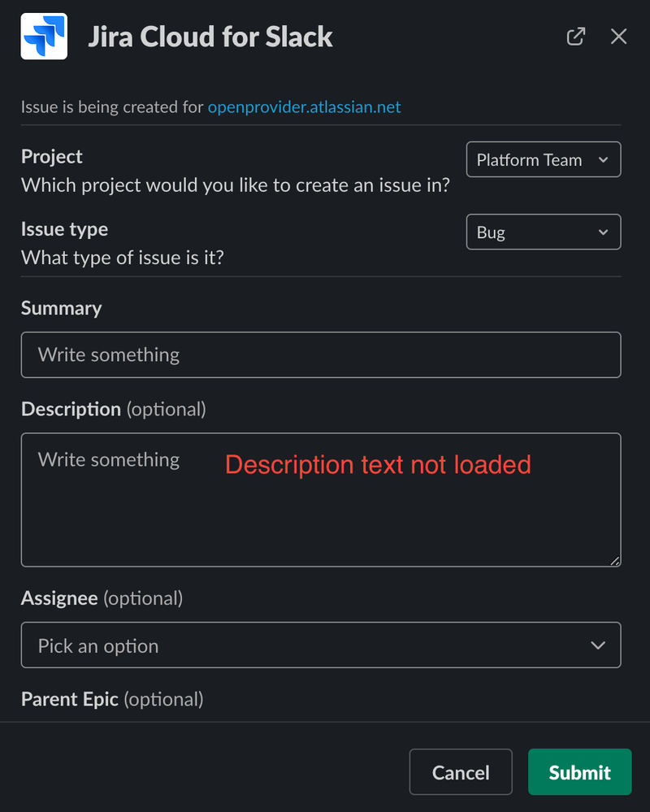Viewport: 650px width, 812px height.
Task: Click the red Description text not loaded note
Action: coord(378,464)
